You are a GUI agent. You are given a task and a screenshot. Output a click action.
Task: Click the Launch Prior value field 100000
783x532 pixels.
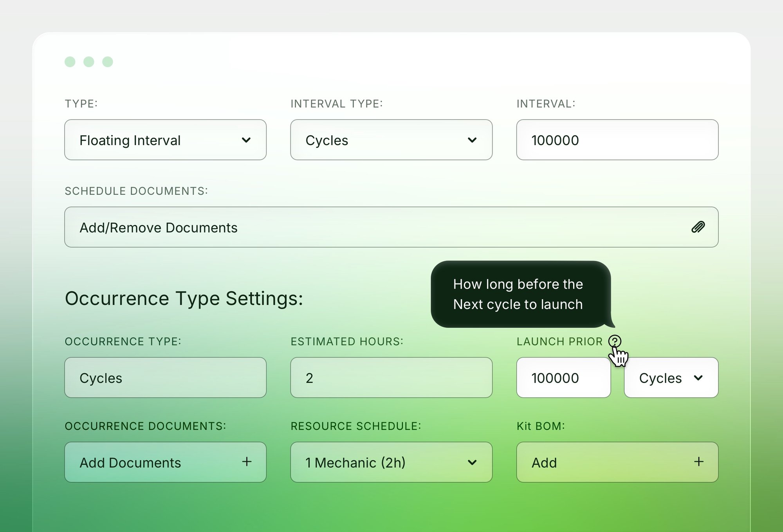(563, 377)
